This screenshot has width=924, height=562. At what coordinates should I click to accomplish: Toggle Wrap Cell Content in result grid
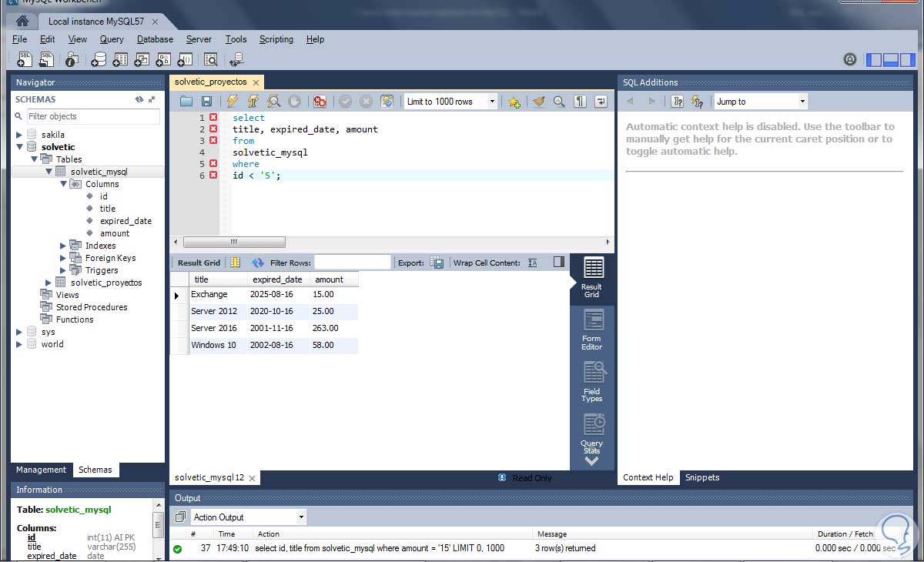[533, 263]
